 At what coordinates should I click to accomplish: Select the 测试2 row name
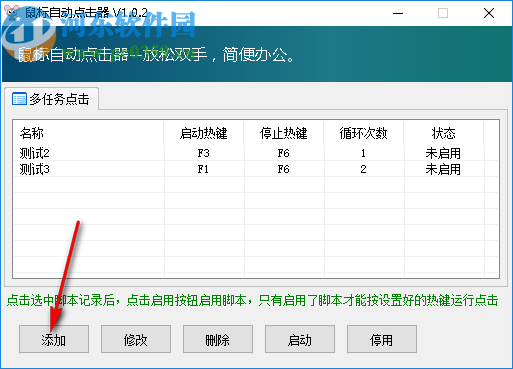pos(34,153)
